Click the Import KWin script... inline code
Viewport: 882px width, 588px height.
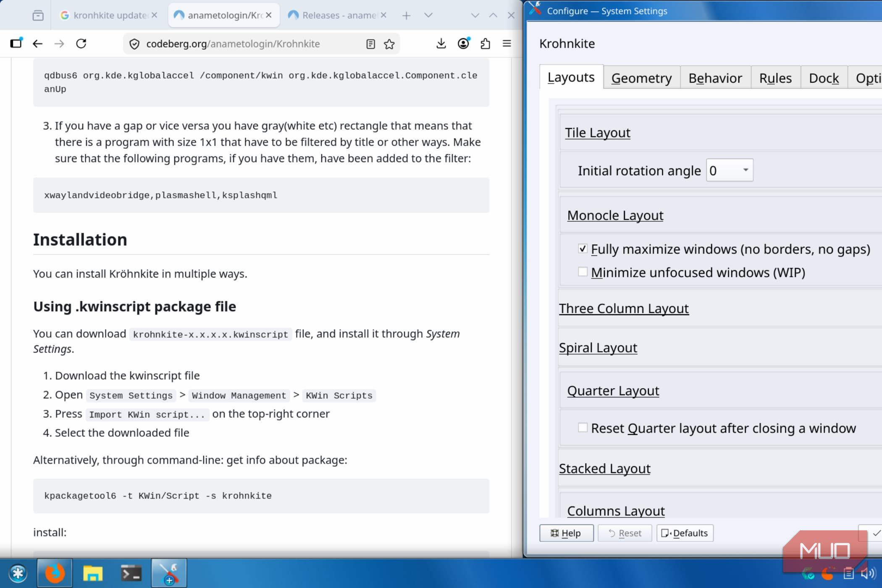pos(147,415)
